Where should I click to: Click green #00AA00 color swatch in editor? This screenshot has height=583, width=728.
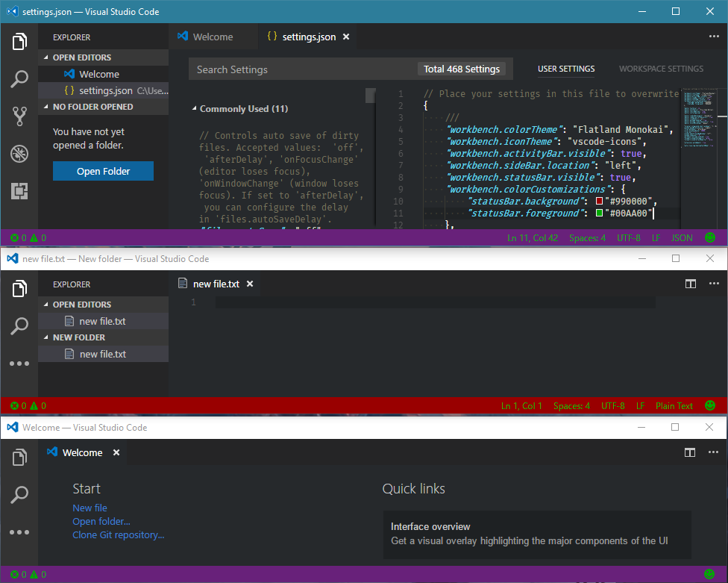(600, 213)
